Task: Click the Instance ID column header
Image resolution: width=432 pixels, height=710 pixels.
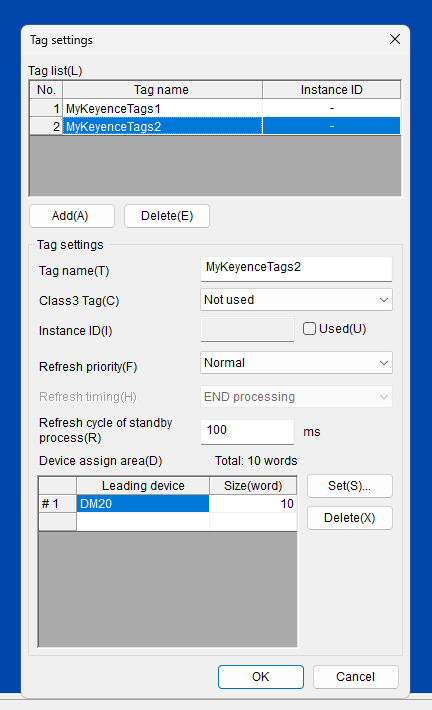Action: coord(331,90)
